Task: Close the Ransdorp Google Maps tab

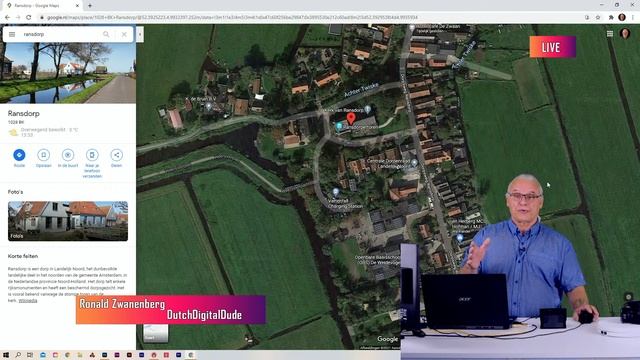Action: [x=77, y=6]
